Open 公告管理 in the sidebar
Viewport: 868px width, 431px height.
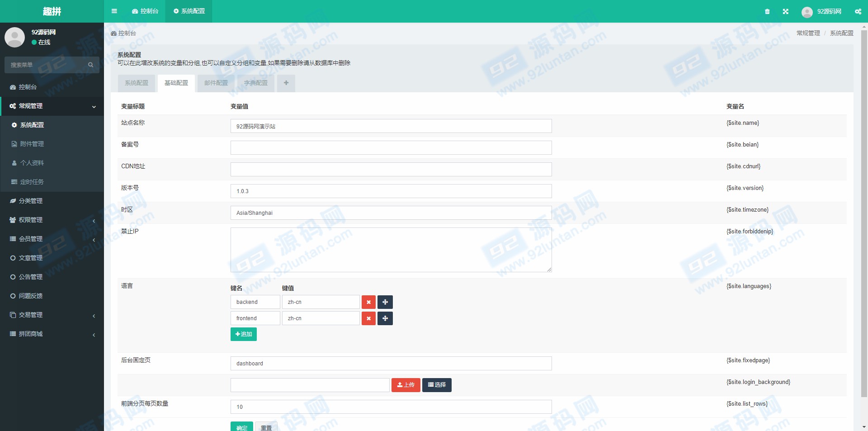[x=52, y=277]
